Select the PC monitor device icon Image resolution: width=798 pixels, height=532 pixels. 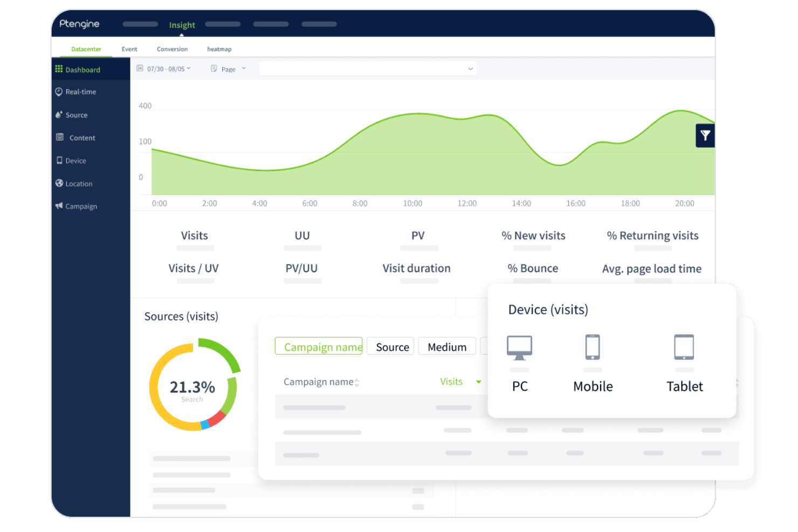[519, 348]
